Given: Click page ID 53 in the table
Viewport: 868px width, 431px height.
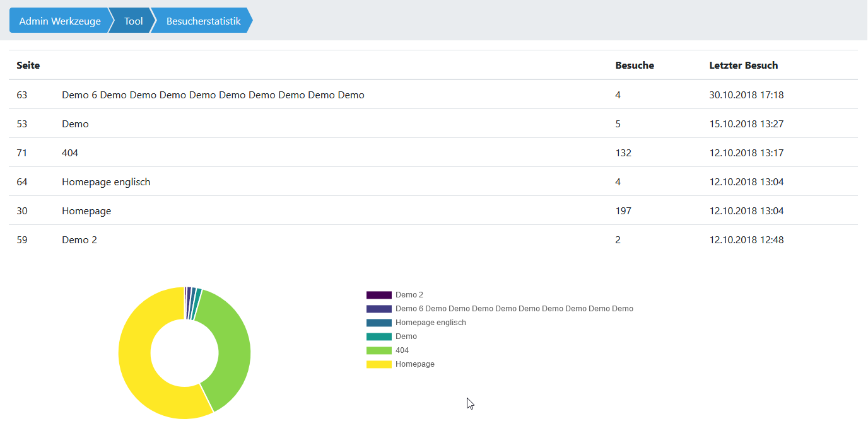Looking at the screenshot, I should [x=22, y=124].
